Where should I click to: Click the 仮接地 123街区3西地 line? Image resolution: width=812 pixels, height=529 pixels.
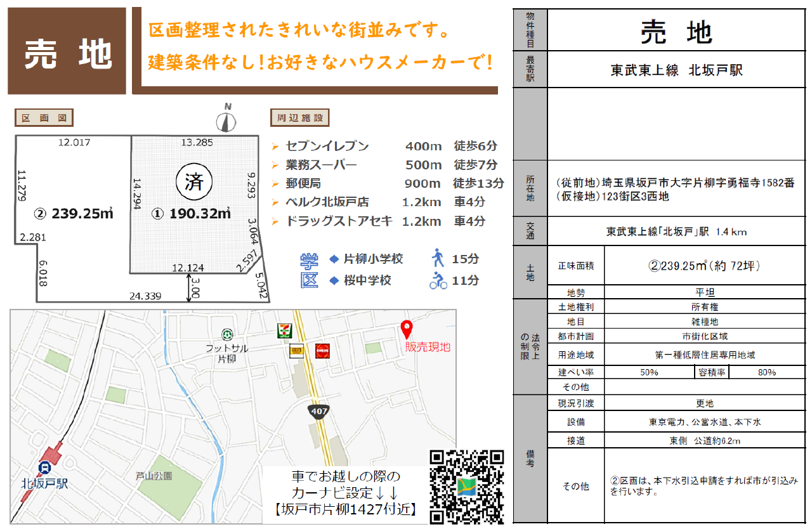tap(612, 197)
